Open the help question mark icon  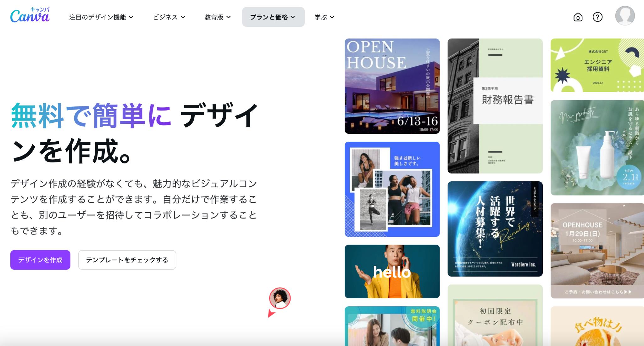(597, 17)
